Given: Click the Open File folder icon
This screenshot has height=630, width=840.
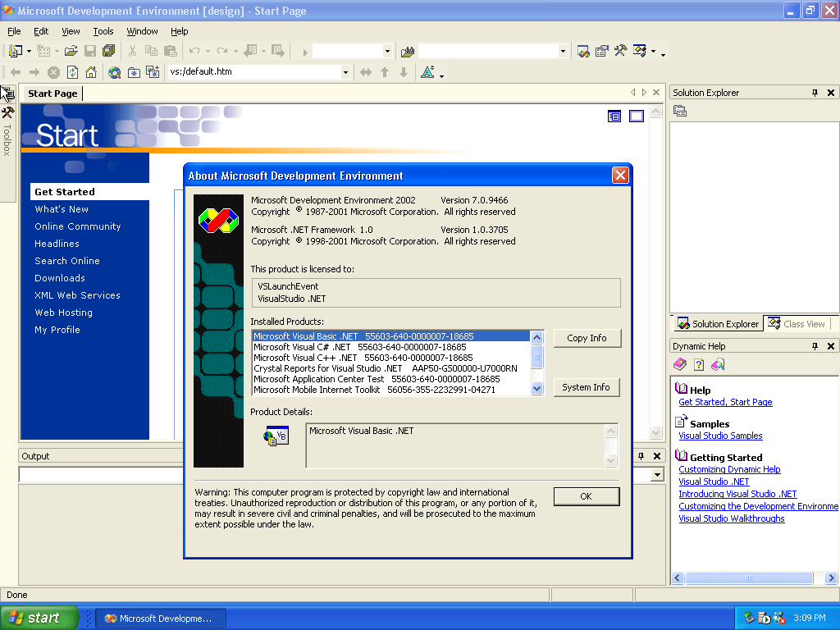Looking at the screenshot, I should tap(71, 51).
